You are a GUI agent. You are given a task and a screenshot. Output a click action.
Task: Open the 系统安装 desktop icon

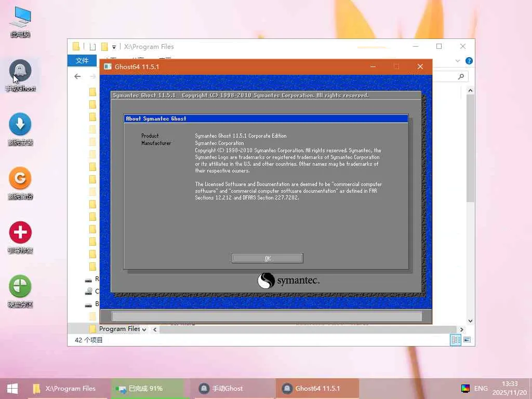(x=20, y=129)
